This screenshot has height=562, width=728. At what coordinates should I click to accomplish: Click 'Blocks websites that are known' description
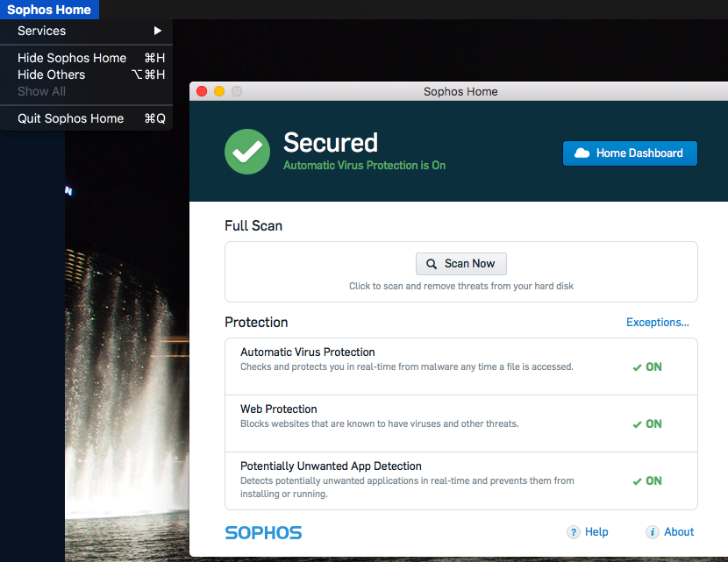click(x=379, y=423)
